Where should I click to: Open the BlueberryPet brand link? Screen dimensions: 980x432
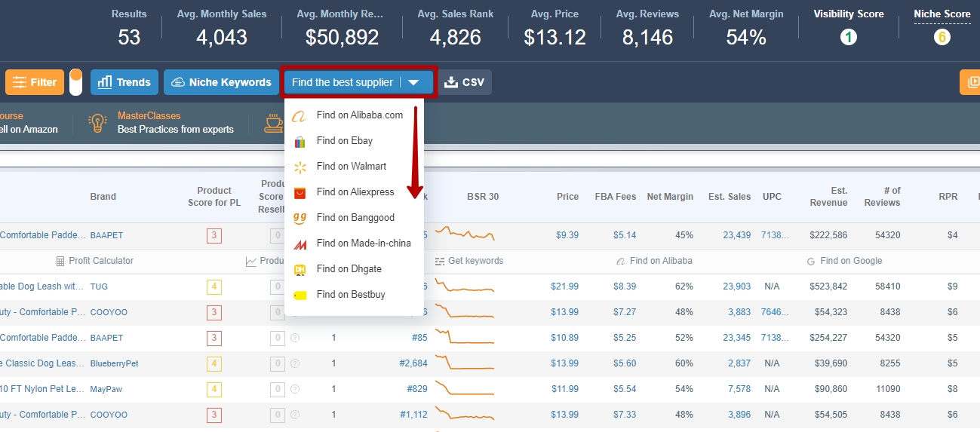(x=114, y=363)
